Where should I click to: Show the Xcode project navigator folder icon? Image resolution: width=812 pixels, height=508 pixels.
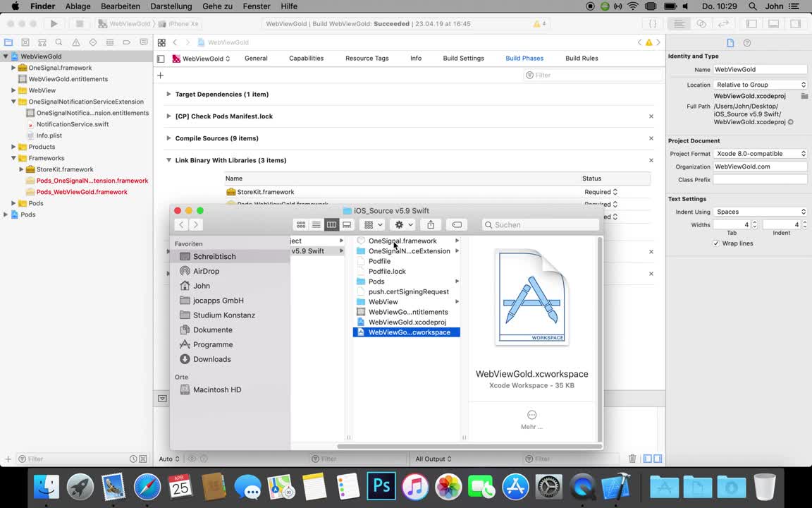pyautogui.click(x=8, y=42)
